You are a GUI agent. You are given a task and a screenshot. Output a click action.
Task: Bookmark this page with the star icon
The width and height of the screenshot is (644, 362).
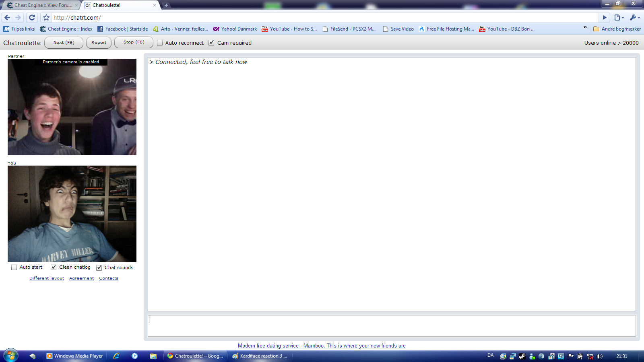46,17
